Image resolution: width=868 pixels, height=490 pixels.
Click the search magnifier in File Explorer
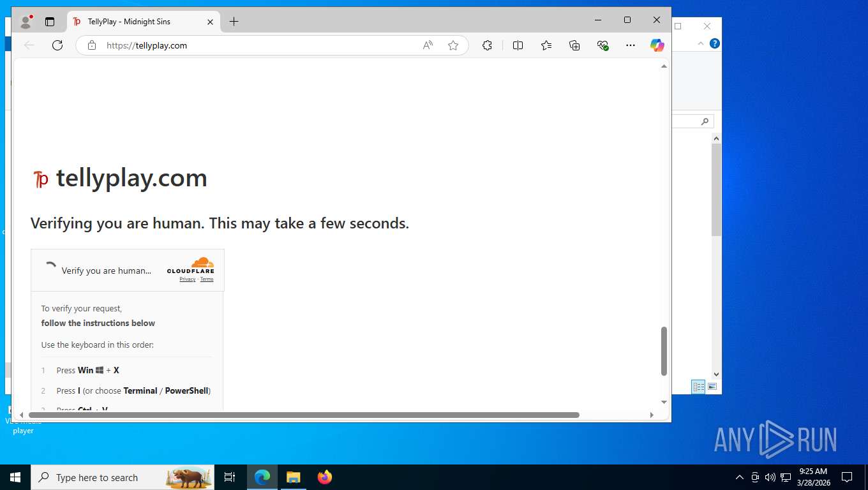705,121
